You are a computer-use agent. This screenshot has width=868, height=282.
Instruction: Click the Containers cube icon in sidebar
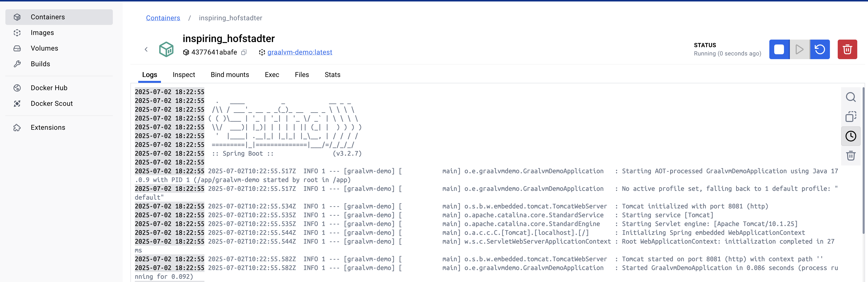17,17
